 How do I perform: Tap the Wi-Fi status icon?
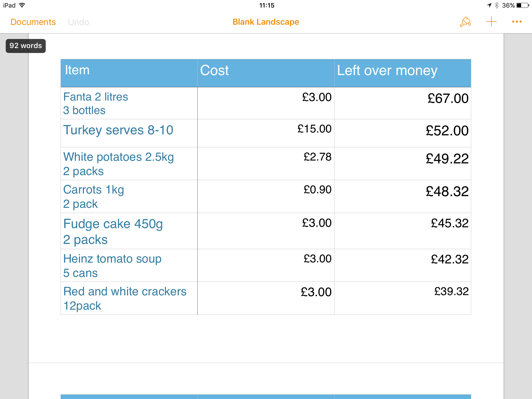point(22,5)
